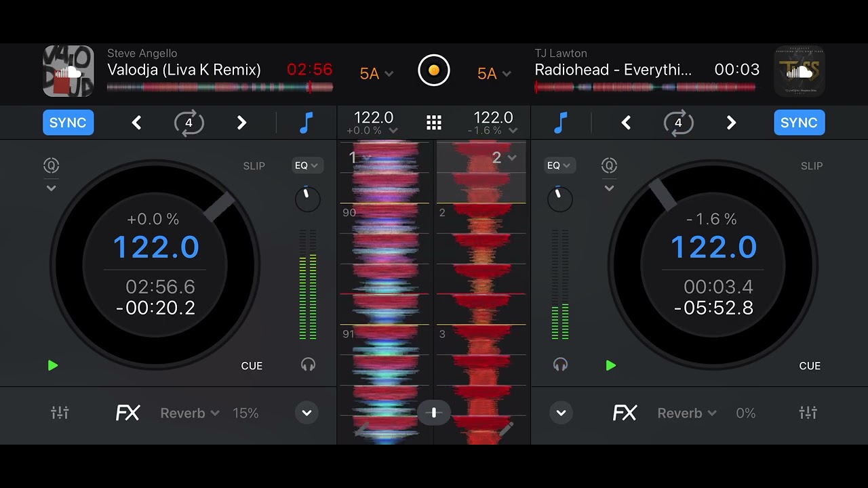Screen dimensions: 868x488
Task: Open Valodja album artwork on left
Action: pos(68,71)
